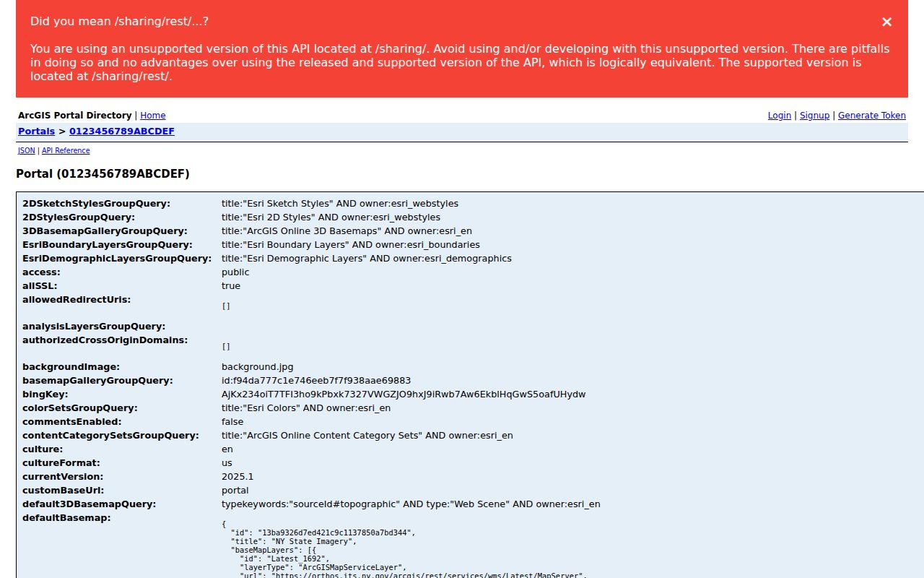Click the 'ArcGIS Portal Directory' title
This screenshot has height=578, width=924.
point(75,116)
